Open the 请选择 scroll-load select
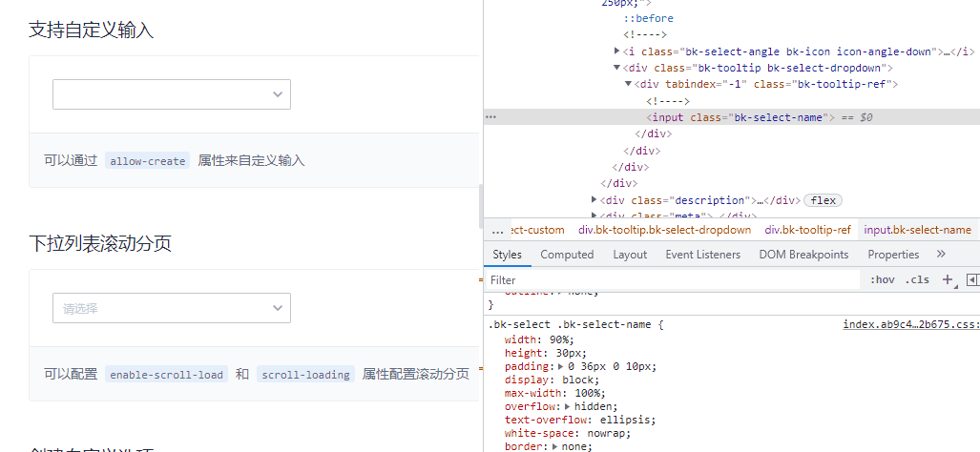The height and width of the screenshot is (452, 980). pos(171,308)
